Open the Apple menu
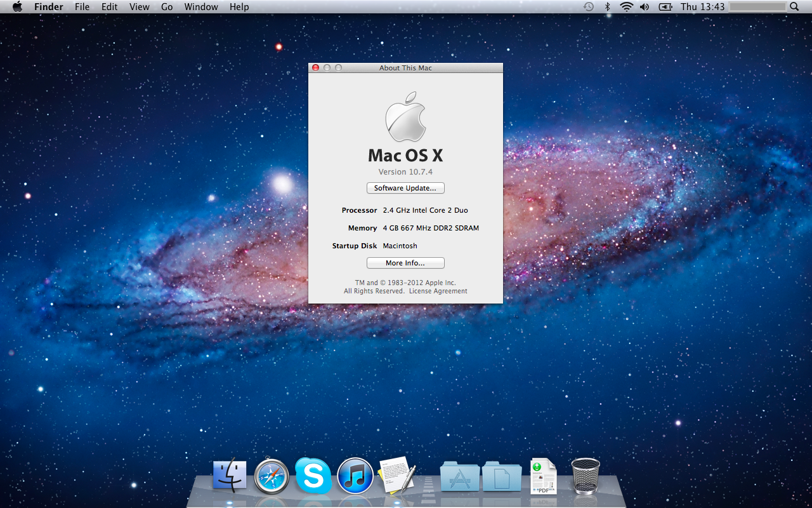Screen dimensions: 812x508 pos(17,7)
